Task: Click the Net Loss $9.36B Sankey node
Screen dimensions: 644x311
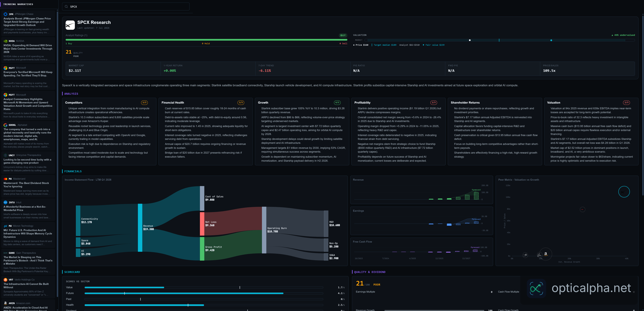Action: tap(202, 224)
